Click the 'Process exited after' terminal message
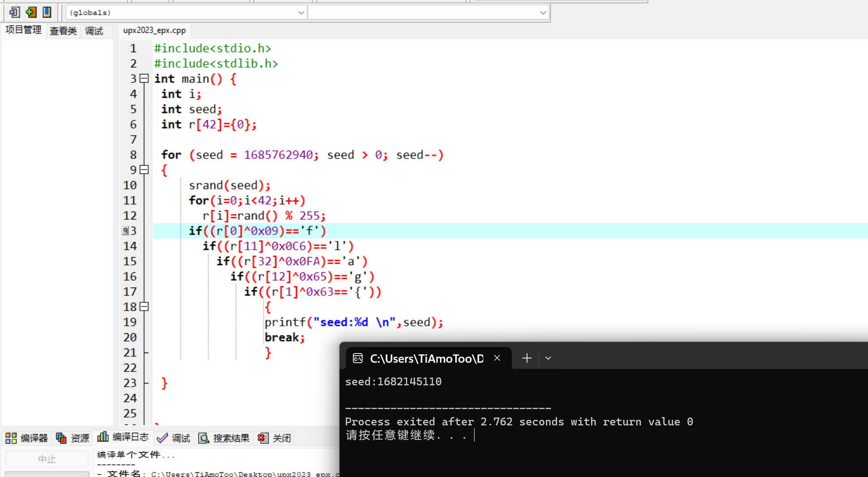The height and width of the screenshot is (477, 868). (519, 422)
